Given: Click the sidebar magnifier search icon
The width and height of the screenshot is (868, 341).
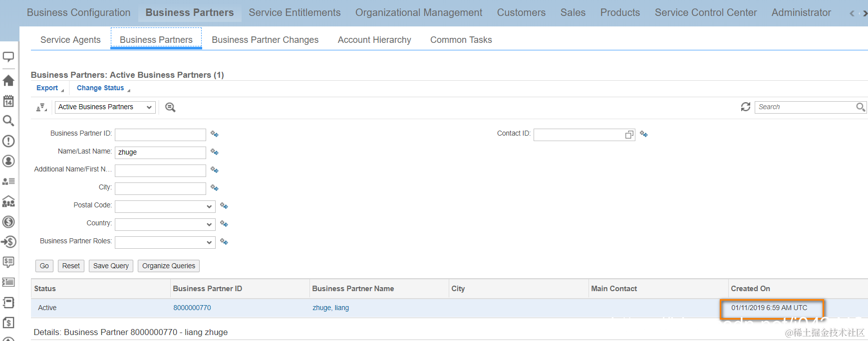Looking at the screenshot, I should (x=8, y=121).
